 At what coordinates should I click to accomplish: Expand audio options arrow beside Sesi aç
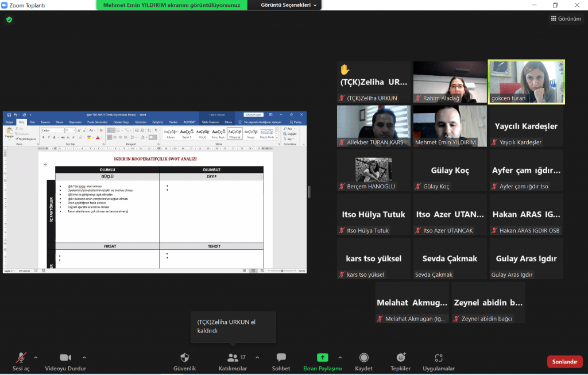[36, 357]
